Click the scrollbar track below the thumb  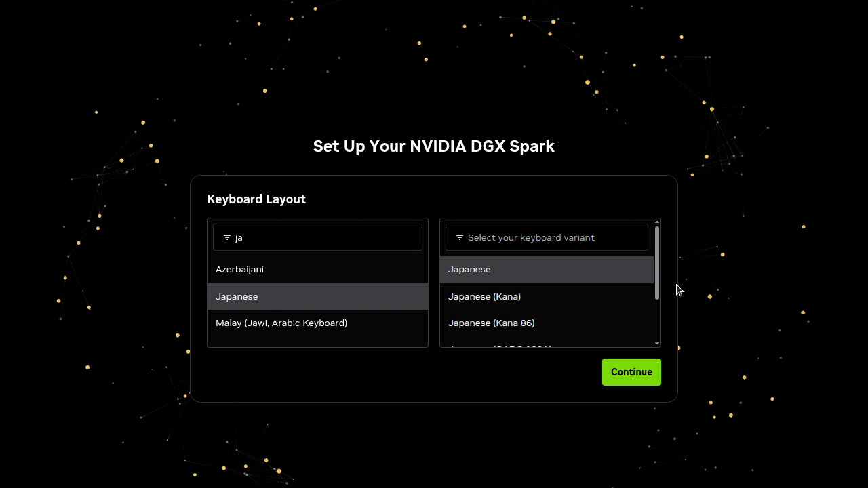pyautogui.click(x=656, y=320)
